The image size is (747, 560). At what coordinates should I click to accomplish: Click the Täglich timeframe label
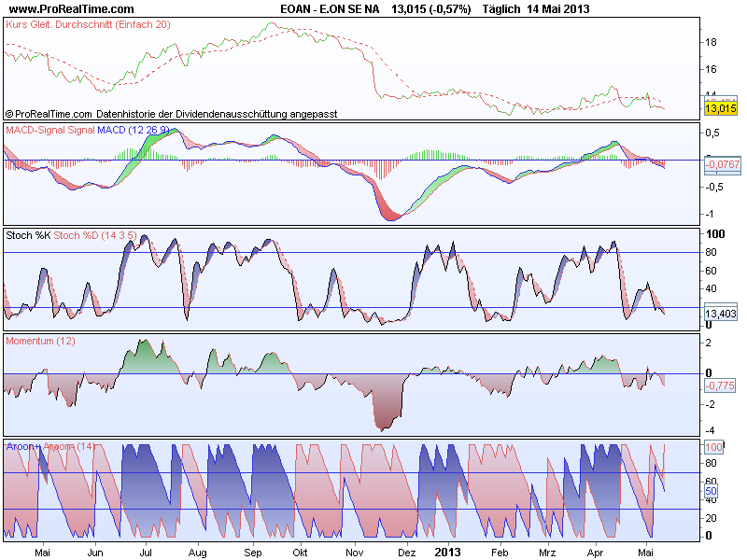501,9
